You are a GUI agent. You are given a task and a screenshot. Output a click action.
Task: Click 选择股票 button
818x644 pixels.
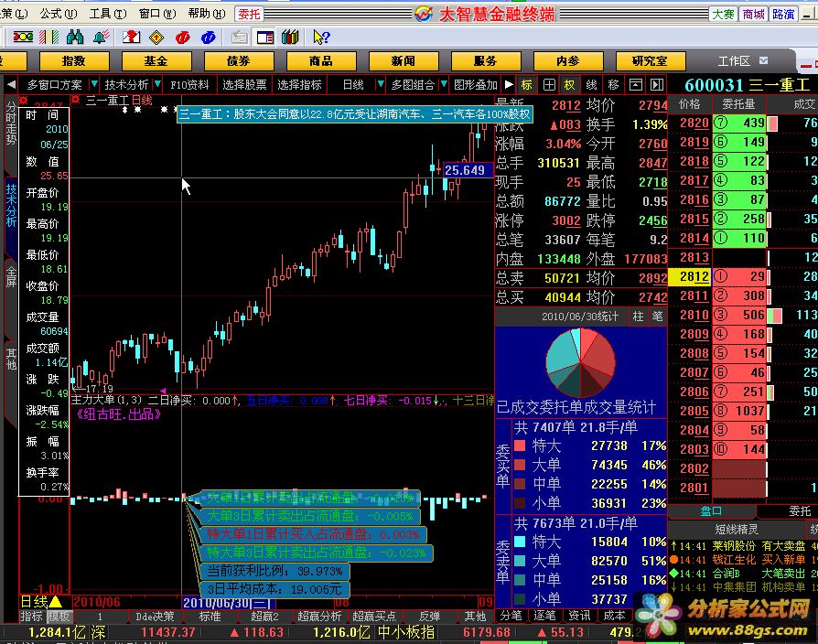[x=244, y=84]
